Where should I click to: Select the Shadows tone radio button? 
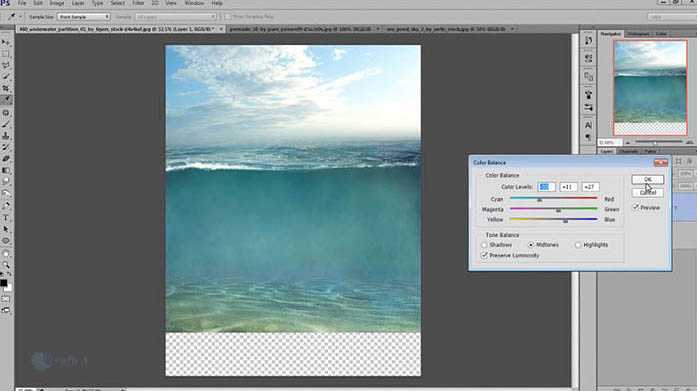click(484, 245)
